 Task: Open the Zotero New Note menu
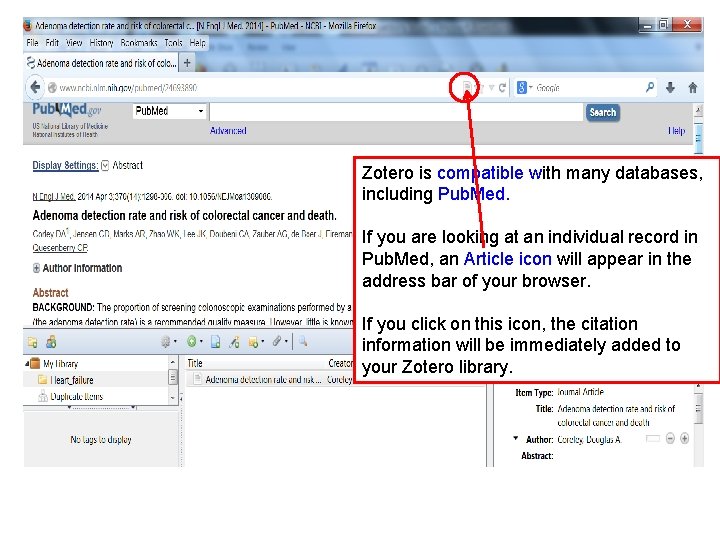tap(256, 342)
